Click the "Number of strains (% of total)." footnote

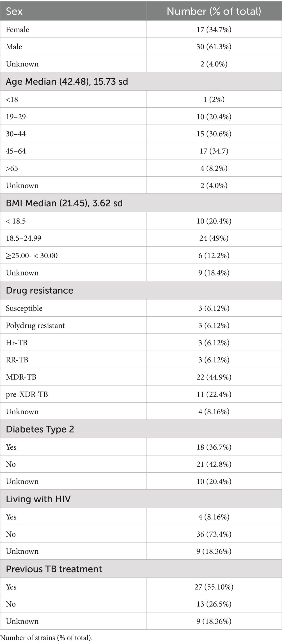(47, 638)
